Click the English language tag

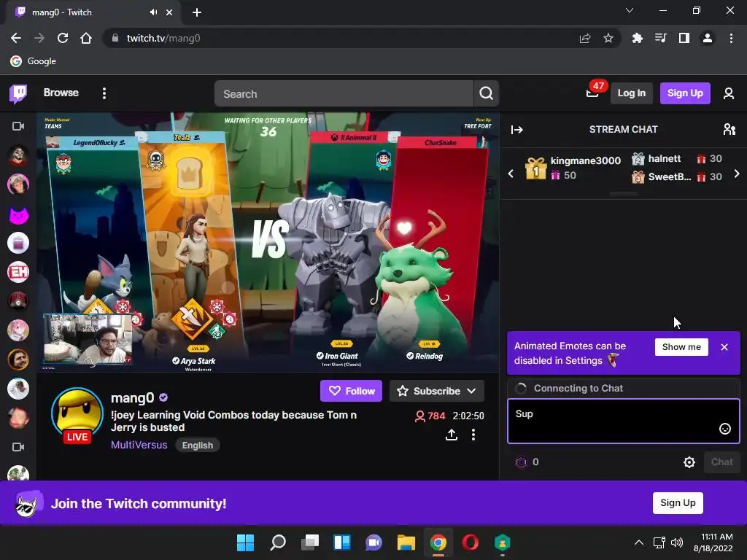coord(197,446)
